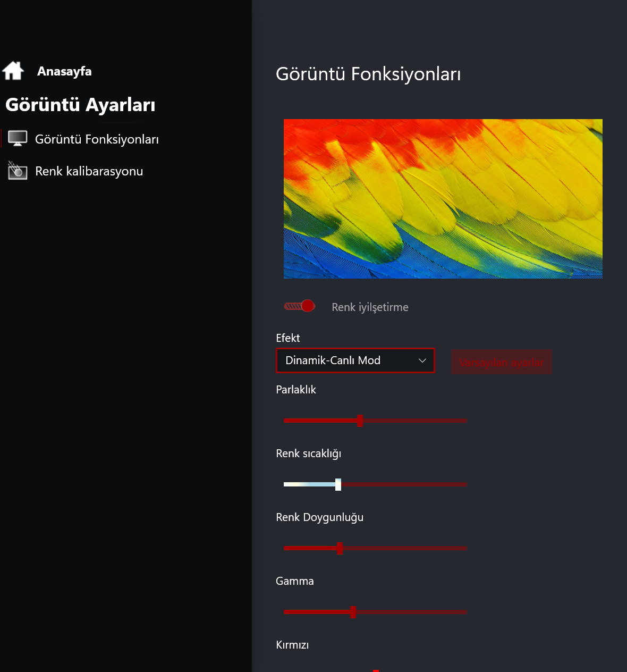This screenshot has width=627, height=672.
Task: Click the monitor icon for Görüntü Fonksiyonları
Action: click(x=18, y=139)
